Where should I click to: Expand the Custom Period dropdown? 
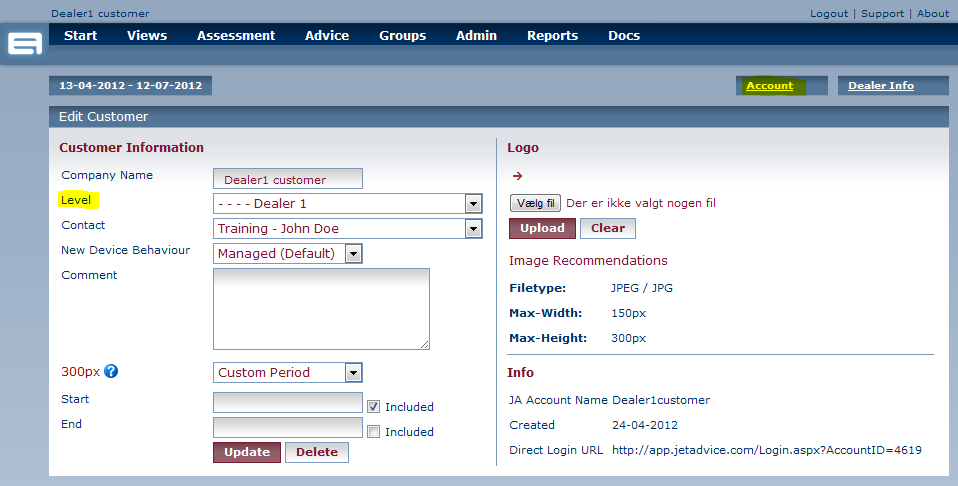pyautogui.click(x=353, y=373)
